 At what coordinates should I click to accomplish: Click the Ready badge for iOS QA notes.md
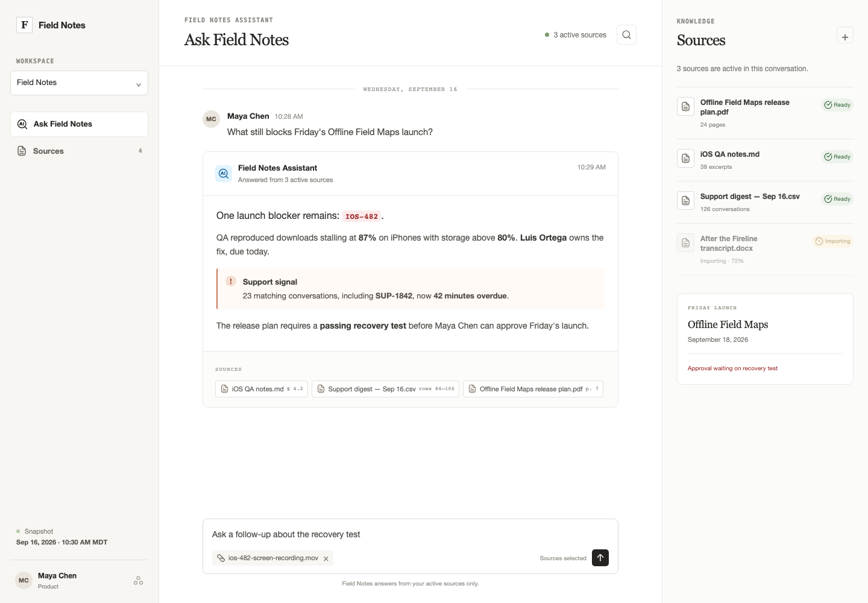[x=837, y=157]
